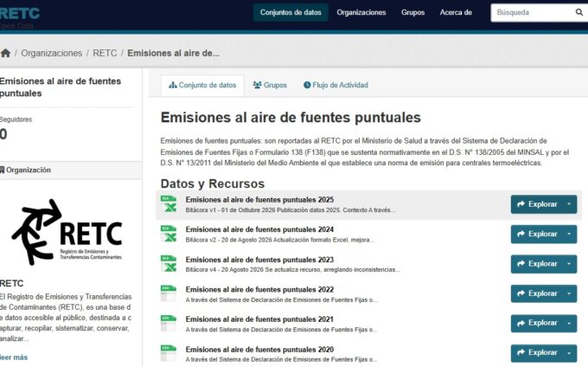Expand Explorar dropdown arrow for 2024 resource
588x367 pixels.
click(569, 234)
